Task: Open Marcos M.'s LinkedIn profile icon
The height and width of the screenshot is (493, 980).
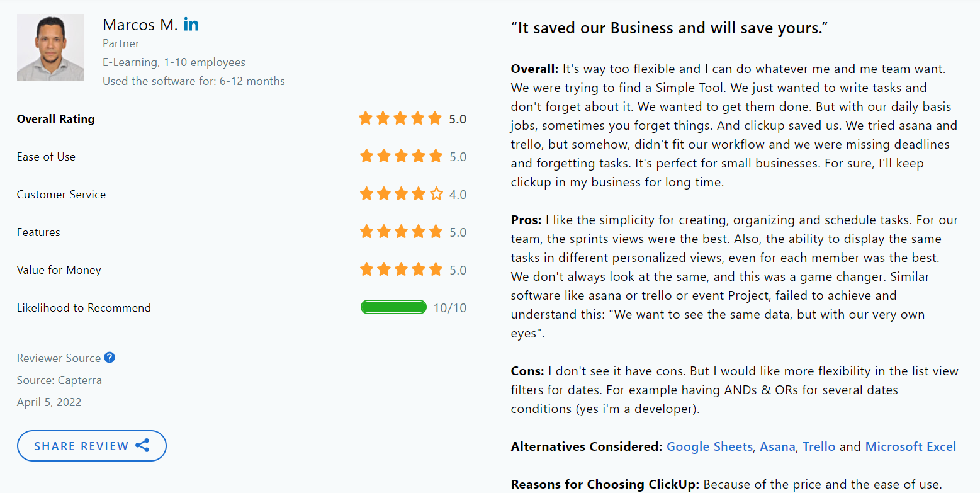Action: tap(191, 24)
